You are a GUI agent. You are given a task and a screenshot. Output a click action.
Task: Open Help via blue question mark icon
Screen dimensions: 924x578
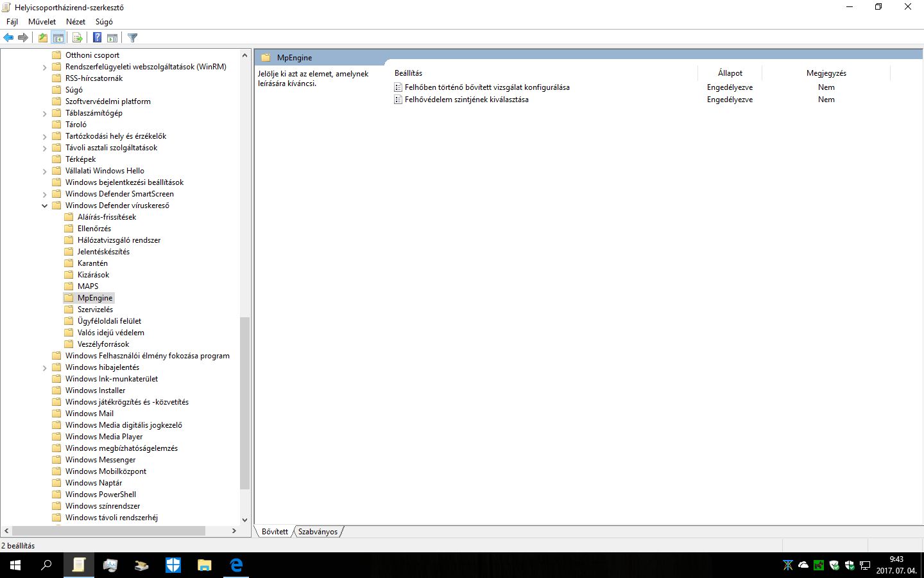[98, 38]
